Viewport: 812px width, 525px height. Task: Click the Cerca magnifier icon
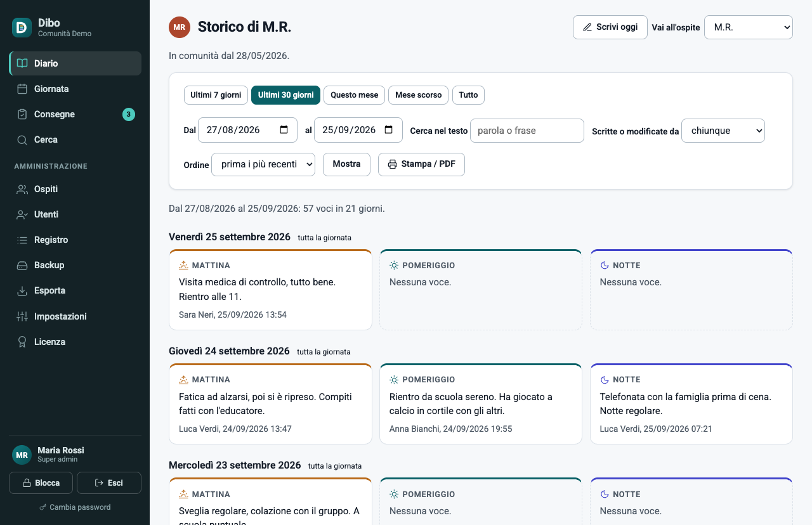22,139
